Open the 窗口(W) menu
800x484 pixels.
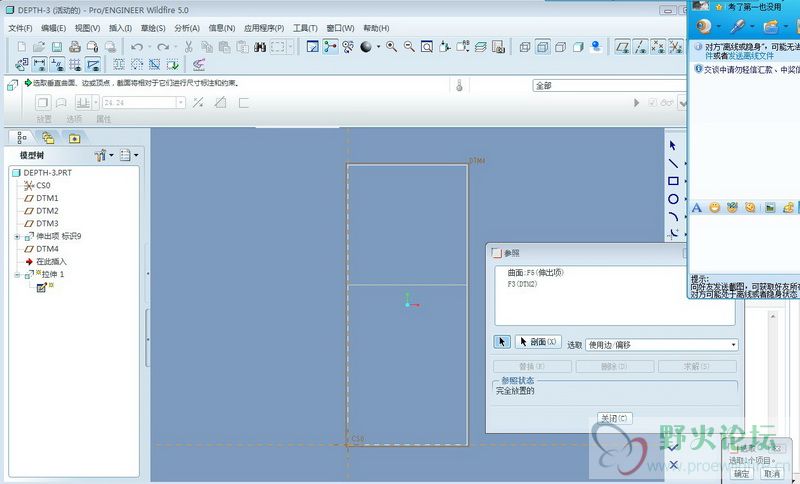[340, 28]
